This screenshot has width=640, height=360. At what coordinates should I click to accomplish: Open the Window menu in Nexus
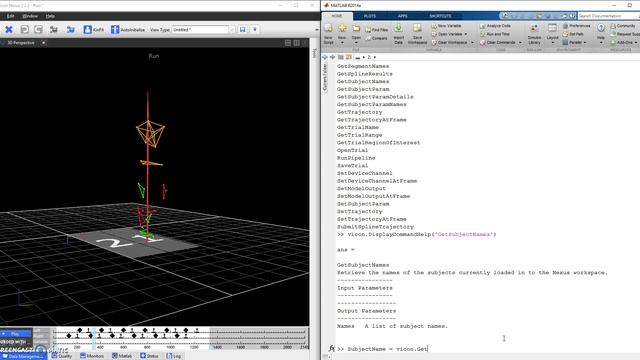pyautogui.click(x=30, y=16)
